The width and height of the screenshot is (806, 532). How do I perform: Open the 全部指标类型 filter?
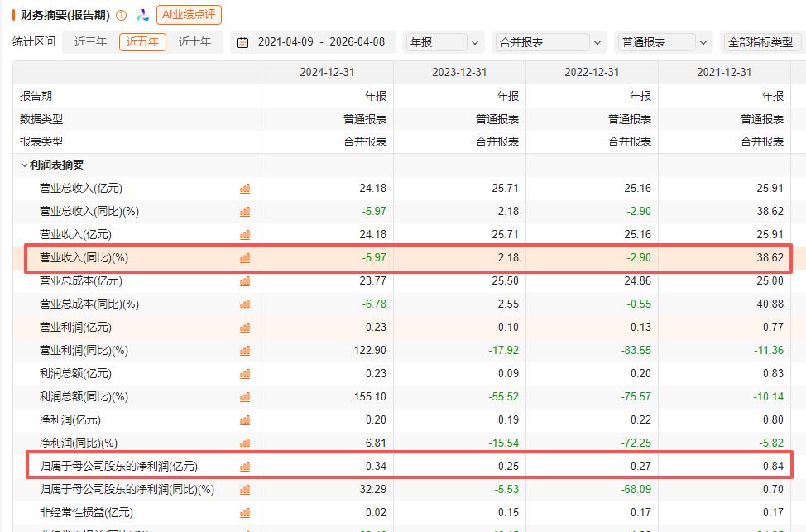(x=760, y=42)
